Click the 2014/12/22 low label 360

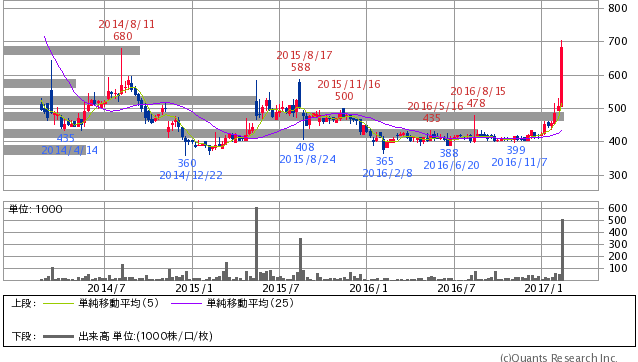[187, 163]
